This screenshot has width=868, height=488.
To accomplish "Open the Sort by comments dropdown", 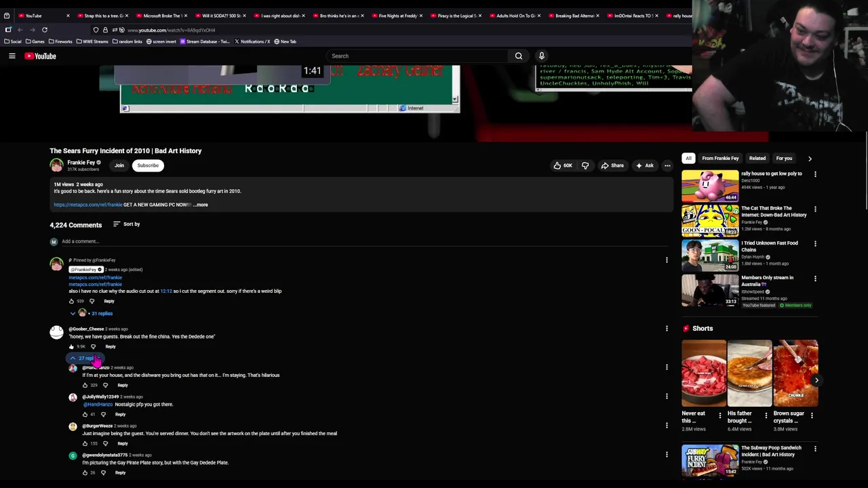I will (126, 224).
